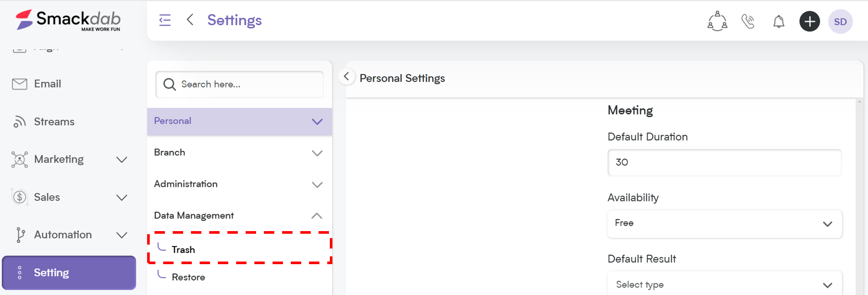Open the team collaboration icon in the header
Image resolution: width=868 pixels, height=295 pixels.
tap(717, 21)
